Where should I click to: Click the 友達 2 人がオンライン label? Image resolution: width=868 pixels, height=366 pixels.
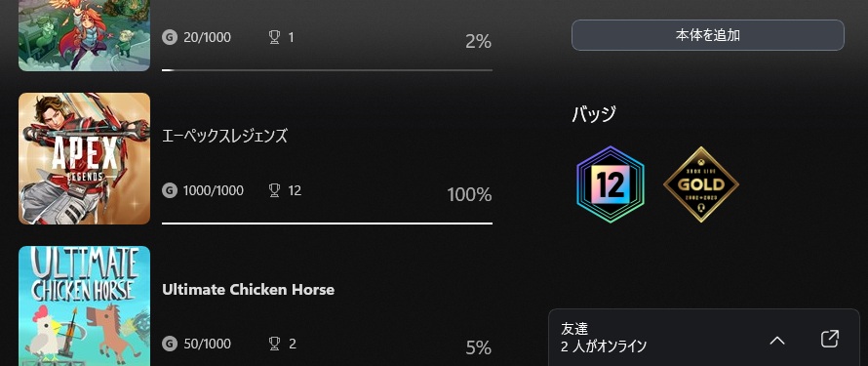(604, 338)
